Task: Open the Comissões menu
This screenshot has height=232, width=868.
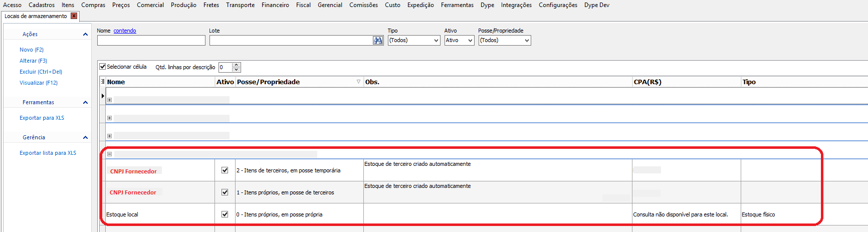Action: (363, 5)
